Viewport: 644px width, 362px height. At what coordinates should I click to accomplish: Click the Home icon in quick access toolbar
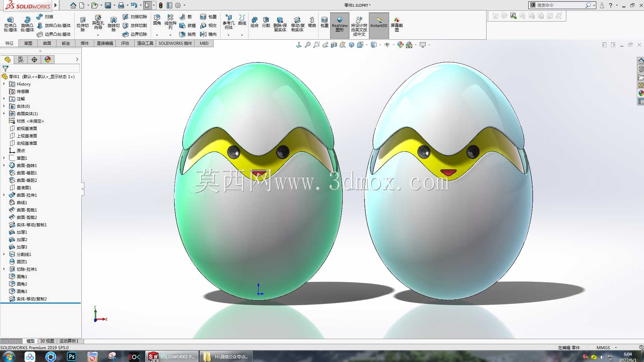click(73, 5)
